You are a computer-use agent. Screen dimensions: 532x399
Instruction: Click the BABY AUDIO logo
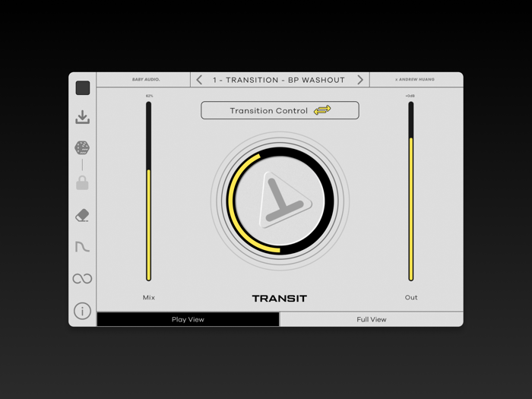(x=146, y=79)
